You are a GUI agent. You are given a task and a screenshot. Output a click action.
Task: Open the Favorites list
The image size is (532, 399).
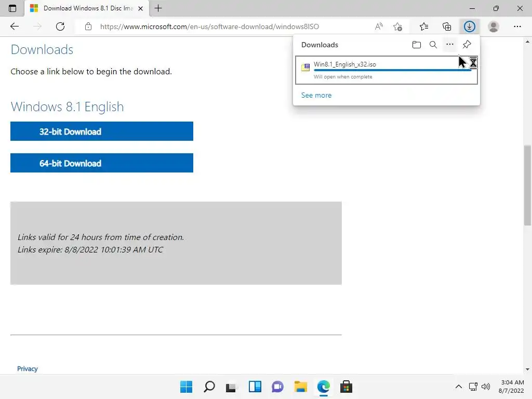(424, 26)
